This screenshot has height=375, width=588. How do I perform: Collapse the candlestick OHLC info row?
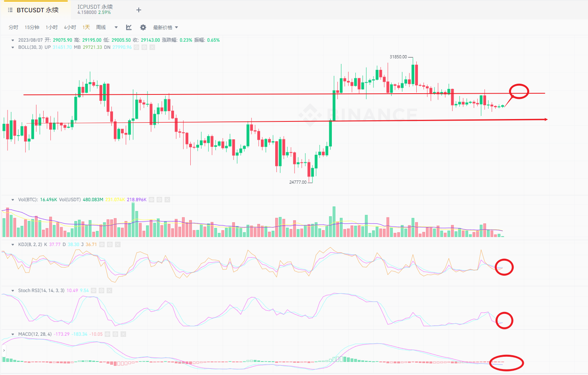(13, 40)
